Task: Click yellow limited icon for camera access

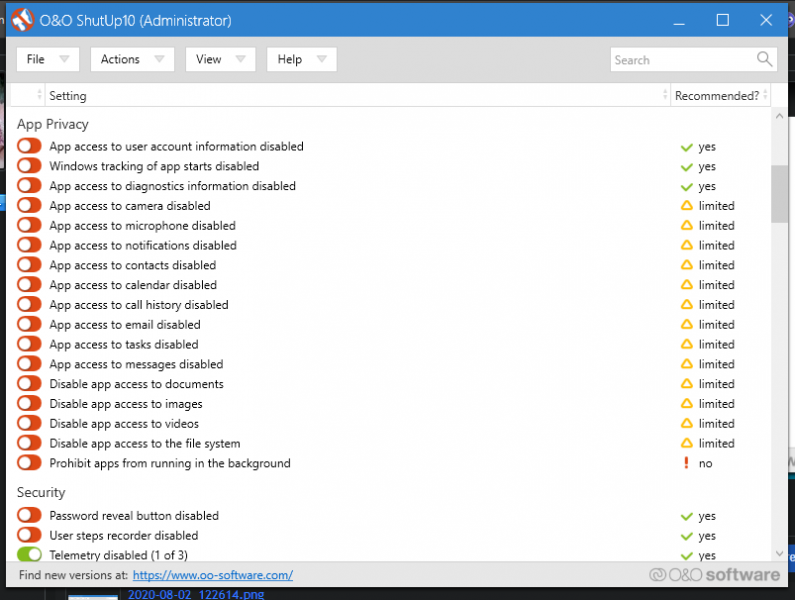Action: [686, 206]
